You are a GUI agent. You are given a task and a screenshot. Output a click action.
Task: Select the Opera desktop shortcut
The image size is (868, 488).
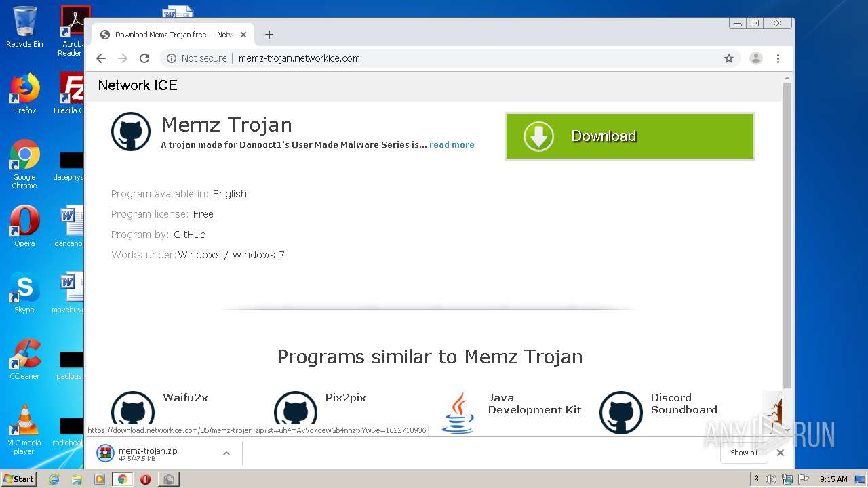click(24, 226)
